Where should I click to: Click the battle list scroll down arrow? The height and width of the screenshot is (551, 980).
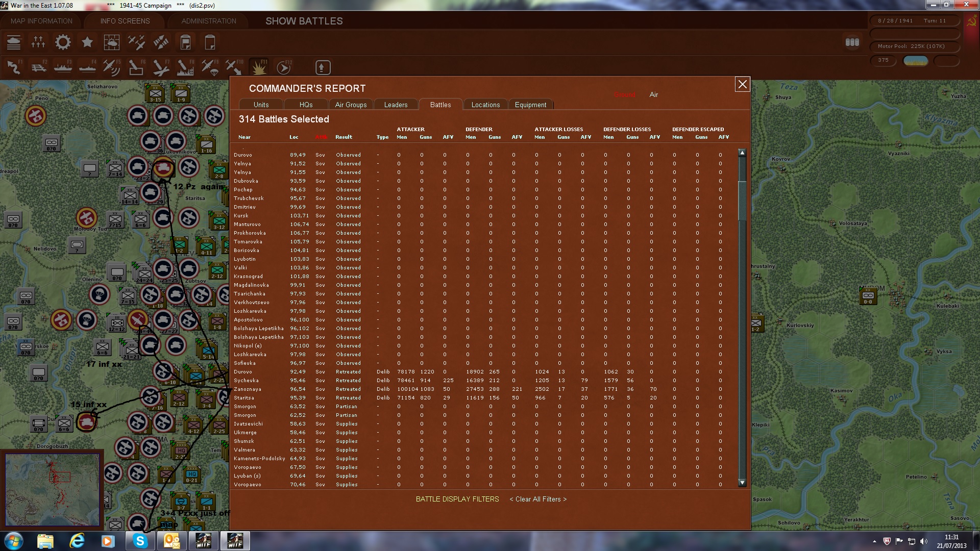pos(742,483)
